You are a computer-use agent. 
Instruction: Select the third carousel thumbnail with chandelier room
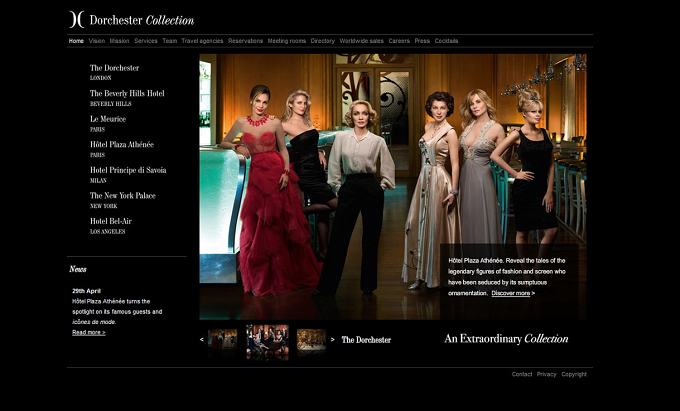click(x=311, y=339)
